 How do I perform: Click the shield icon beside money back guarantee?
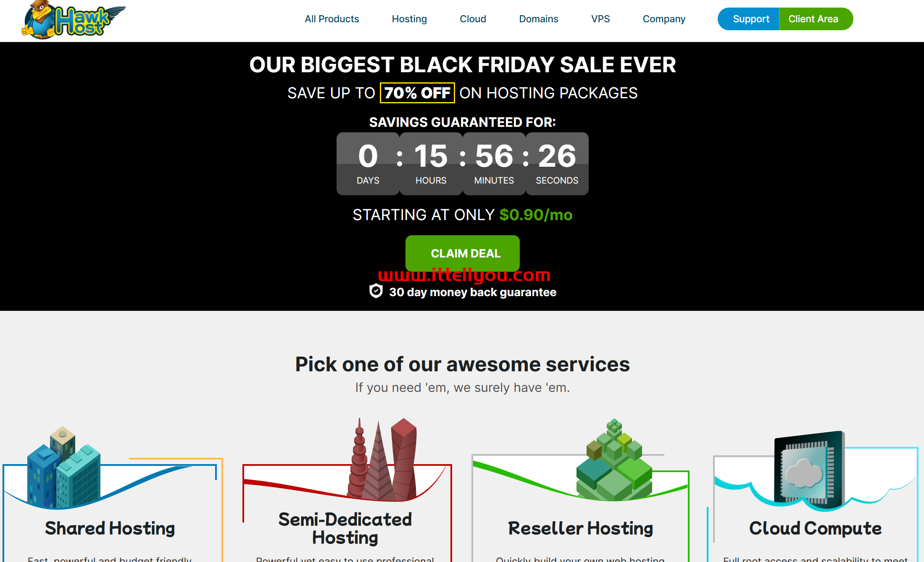pos(376,291)
